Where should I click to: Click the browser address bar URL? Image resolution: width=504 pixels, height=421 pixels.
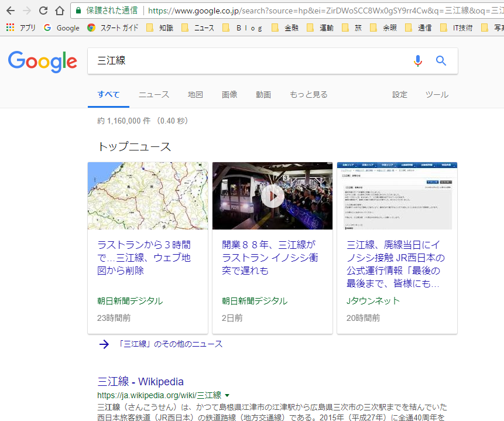[325, 11]
